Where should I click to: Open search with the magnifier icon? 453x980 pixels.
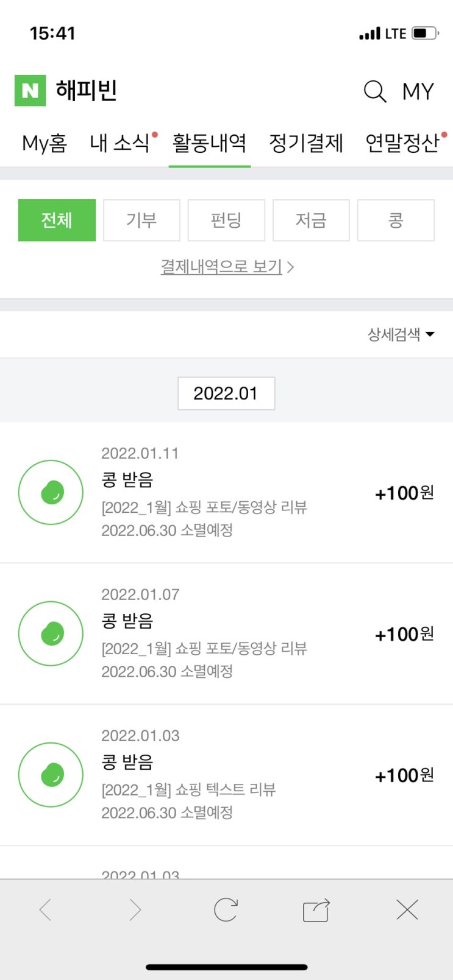pos(374,91)
